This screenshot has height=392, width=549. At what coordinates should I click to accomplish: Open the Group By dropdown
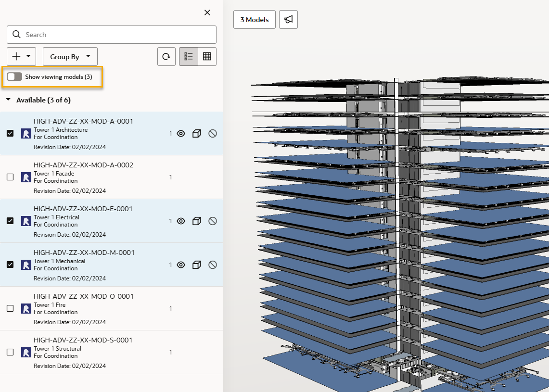pyautogui.click(x=70, y=57)
